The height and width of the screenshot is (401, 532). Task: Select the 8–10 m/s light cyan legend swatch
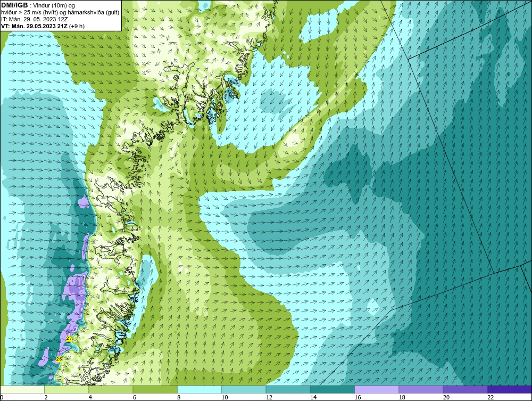click(x=199, y=389)
